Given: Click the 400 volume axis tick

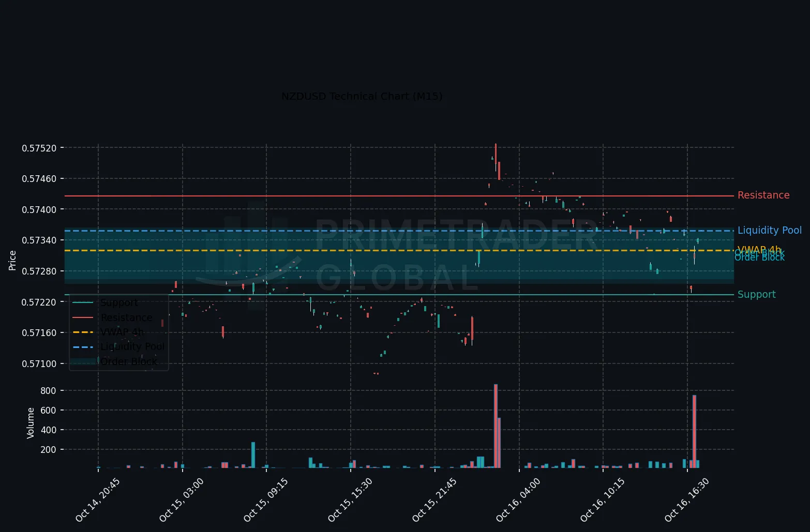Looking at the screenshot, I should coord(48,430).
